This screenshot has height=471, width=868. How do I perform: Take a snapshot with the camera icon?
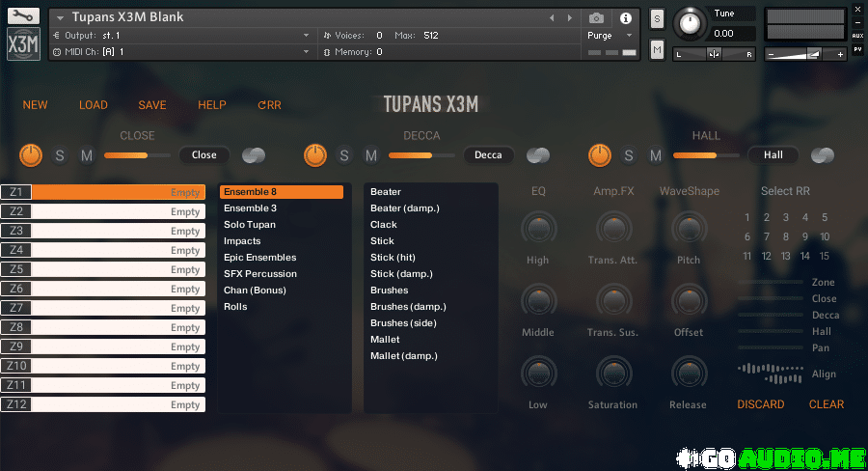596,18
